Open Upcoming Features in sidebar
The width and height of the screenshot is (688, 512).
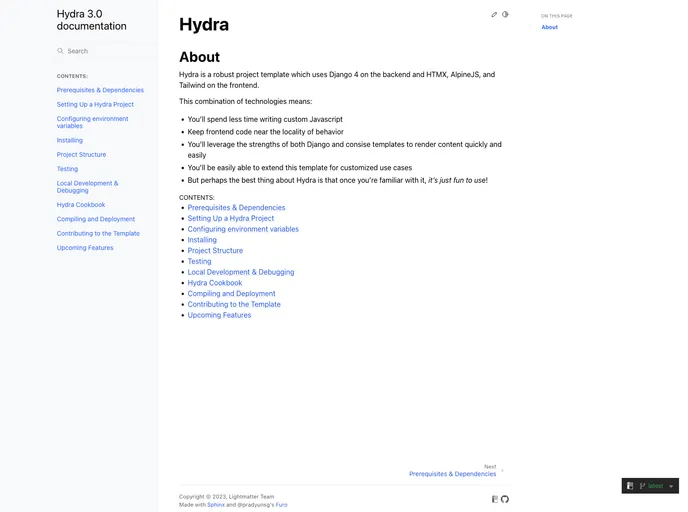(85, 248)
